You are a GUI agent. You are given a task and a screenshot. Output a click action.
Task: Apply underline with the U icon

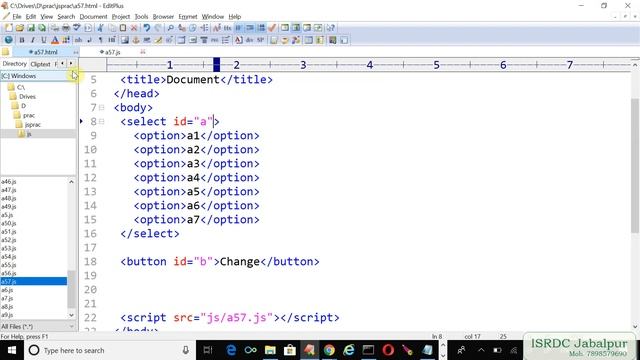click(x=44, y=40)
